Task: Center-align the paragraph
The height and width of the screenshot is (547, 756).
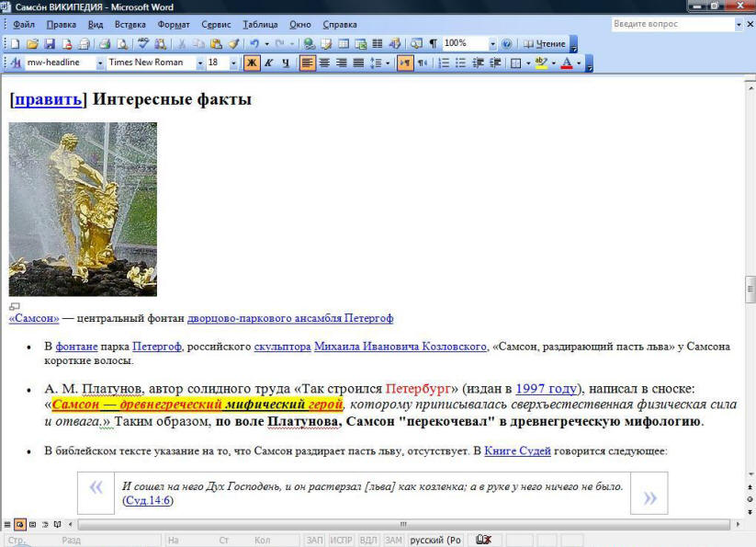Action: pos(324,63)
